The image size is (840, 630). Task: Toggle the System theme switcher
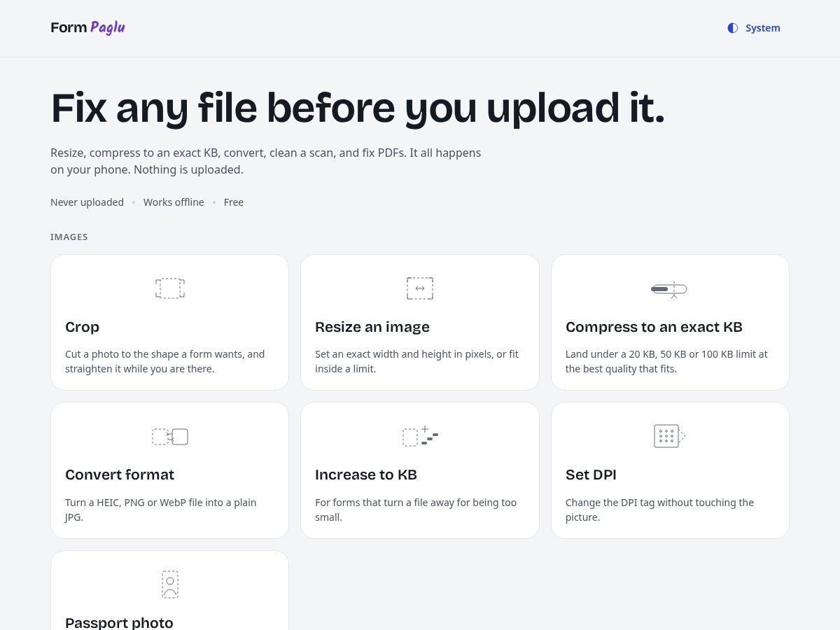coord(754,28)
